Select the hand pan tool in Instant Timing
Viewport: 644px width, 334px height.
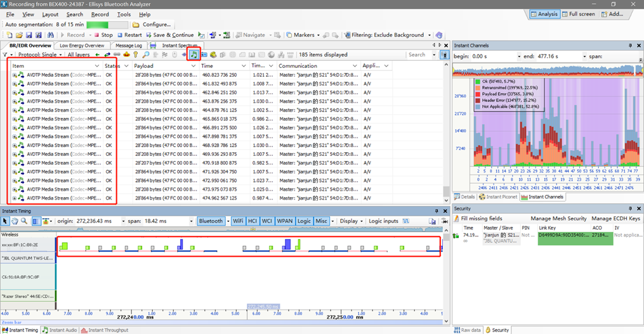[15, 221]
